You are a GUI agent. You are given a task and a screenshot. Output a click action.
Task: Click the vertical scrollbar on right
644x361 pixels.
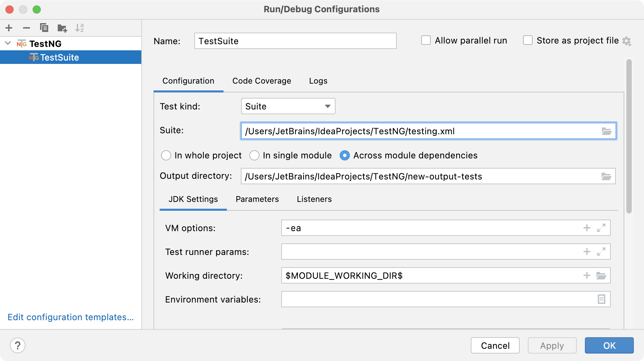(629, 136)
